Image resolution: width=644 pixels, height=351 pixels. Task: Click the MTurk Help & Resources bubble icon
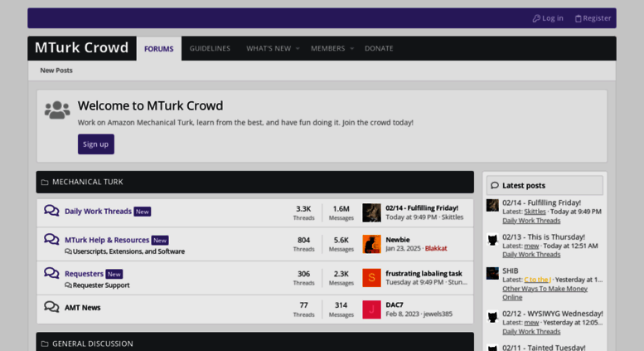coord(51,239)
